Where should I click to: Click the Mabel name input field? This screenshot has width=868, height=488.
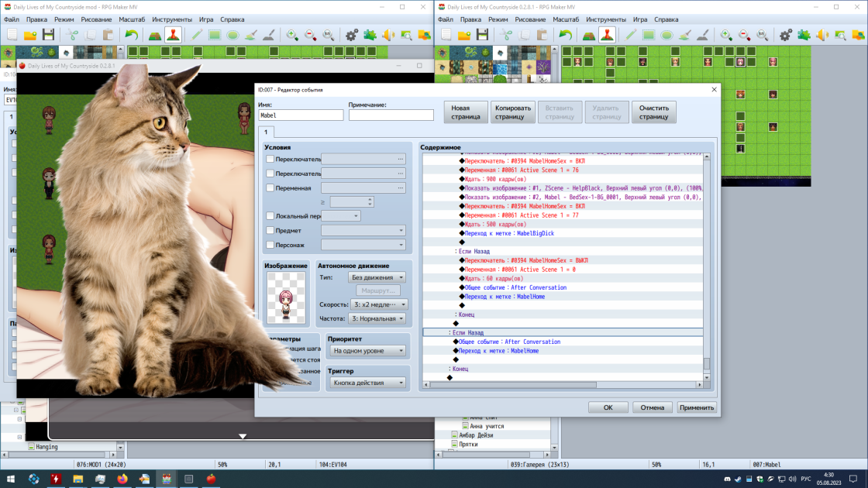click(301, 115)
